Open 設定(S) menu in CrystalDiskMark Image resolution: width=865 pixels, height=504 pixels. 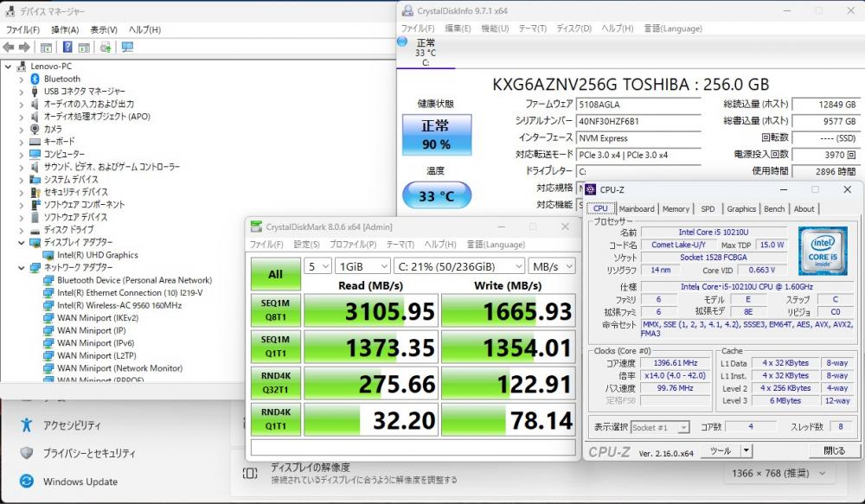[306, 244]
